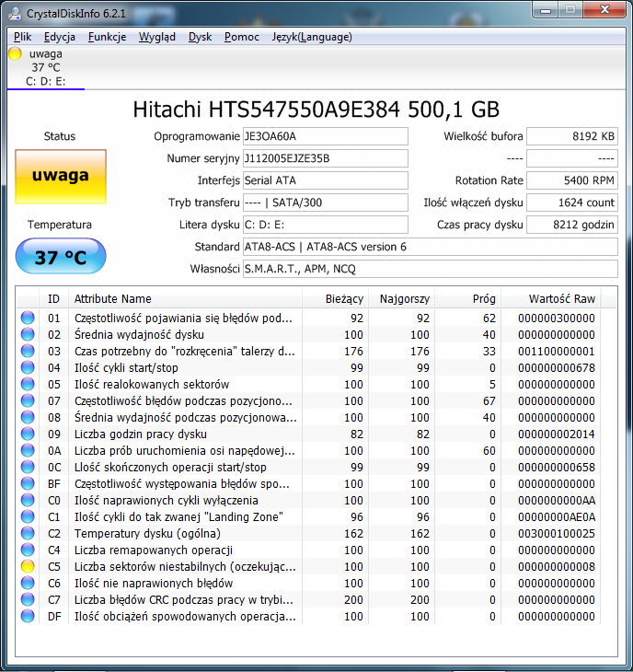Click the ID column header
The height and width of the screenshot is (672, 633).
click(53, 298)
